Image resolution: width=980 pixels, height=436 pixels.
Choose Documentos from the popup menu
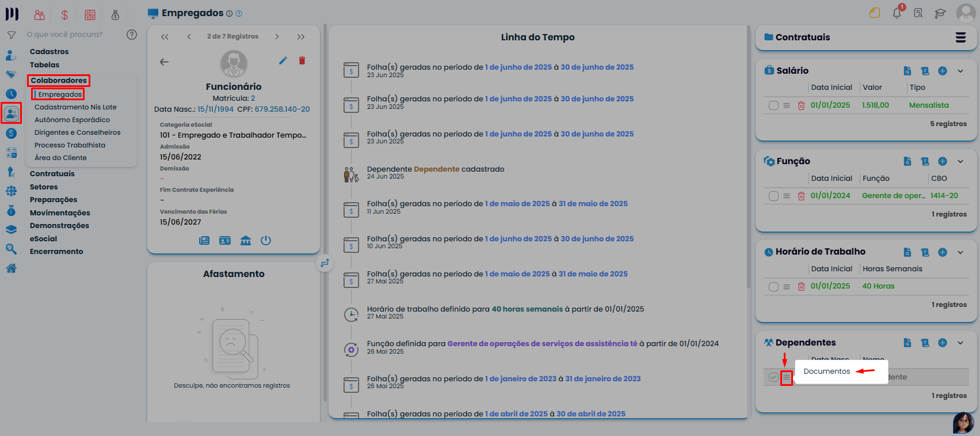pyautogui.click(x=827, y=371)
